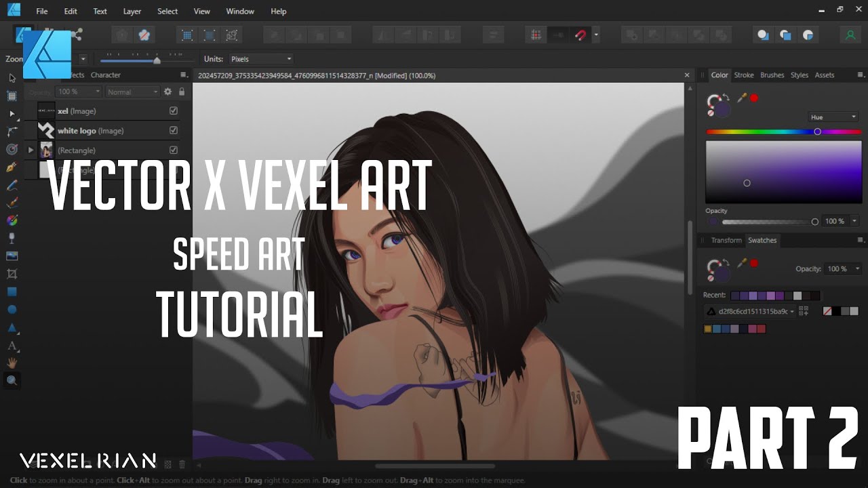868x488 pixels.
Task: Select the Pencil tool
Action: pyautogui.click(x=12, y=185)
